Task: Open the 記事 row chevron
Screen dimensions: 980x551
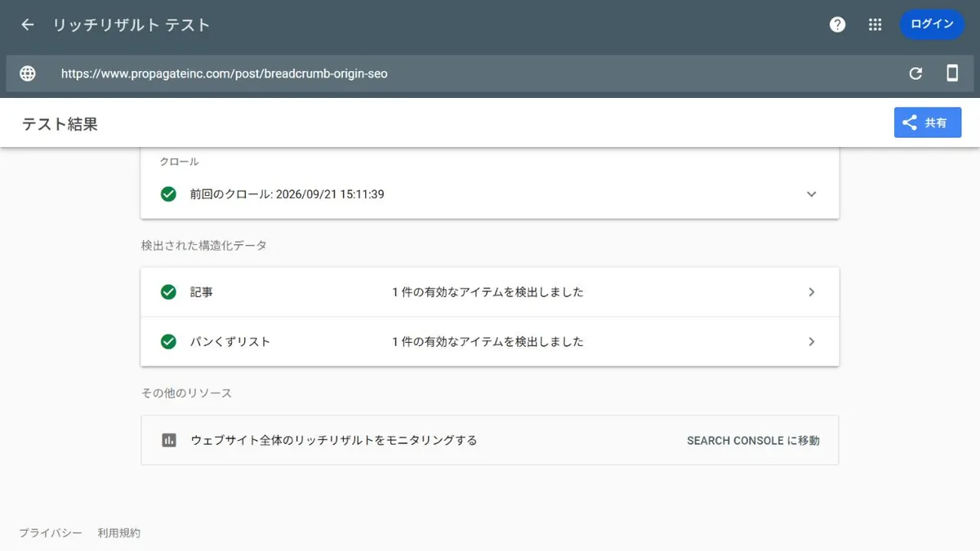Action: pyautogui.click(x=811, y=292)
